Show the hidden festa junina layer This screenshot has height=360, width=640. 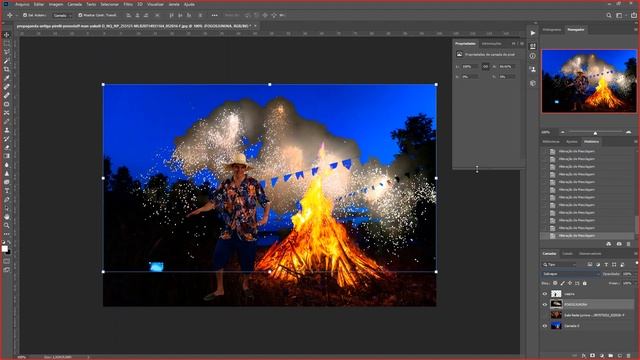point(544,315)
